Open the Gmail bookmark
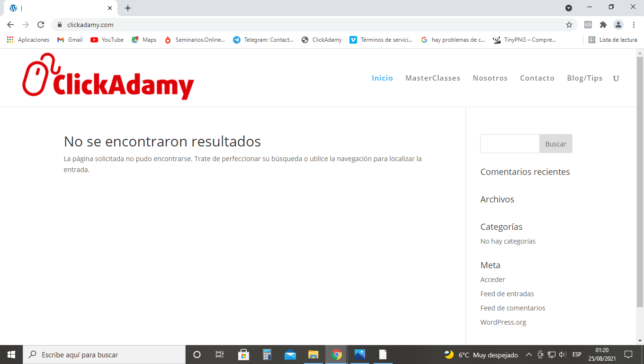644x364 pixels. (x=70, y=40)
